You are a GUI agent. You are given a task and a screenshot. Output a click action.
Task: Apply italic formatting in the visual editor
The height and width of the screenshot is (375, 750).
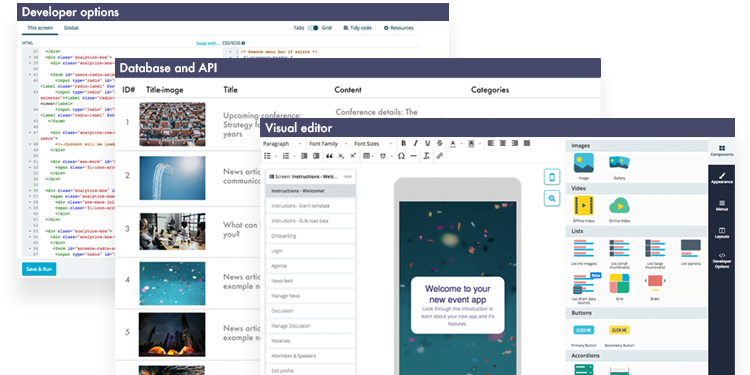(x=415, y=143)
